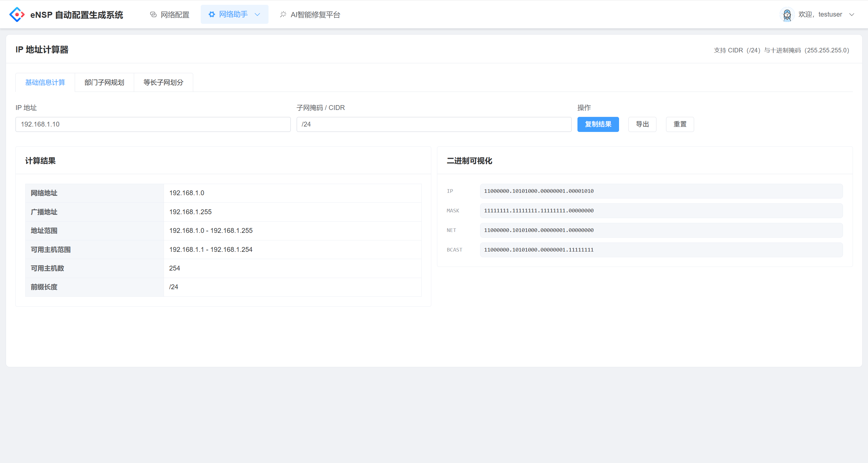Select the 基础信息计算 tab
The image size is (868, 463).
45,83
